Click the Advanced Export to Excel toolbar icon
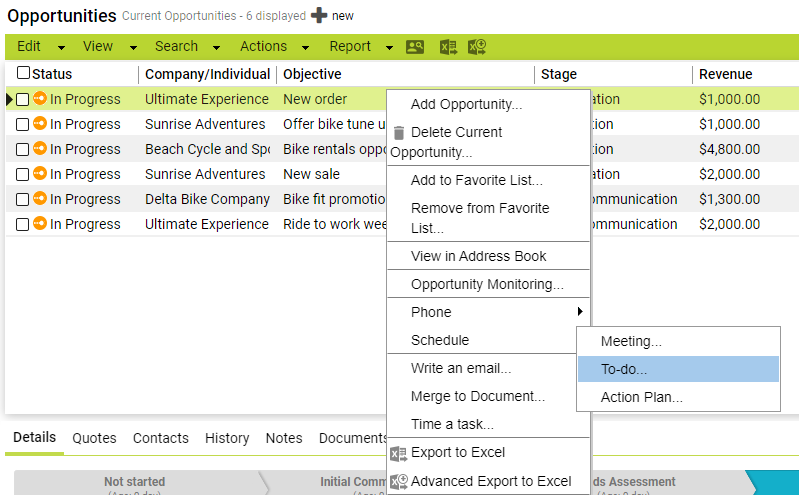This screenshot has width=799, height=495. [x=477, y=47]
